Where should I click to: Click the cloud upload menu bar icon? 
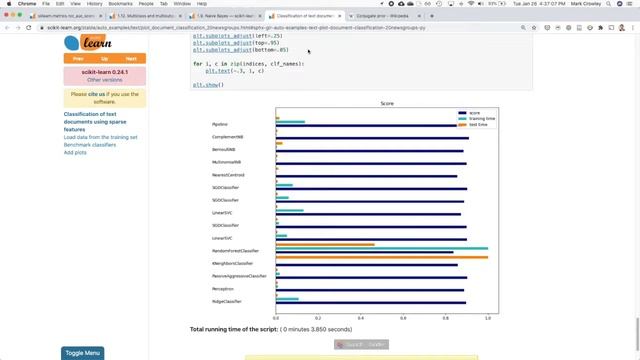click(401, 4)
